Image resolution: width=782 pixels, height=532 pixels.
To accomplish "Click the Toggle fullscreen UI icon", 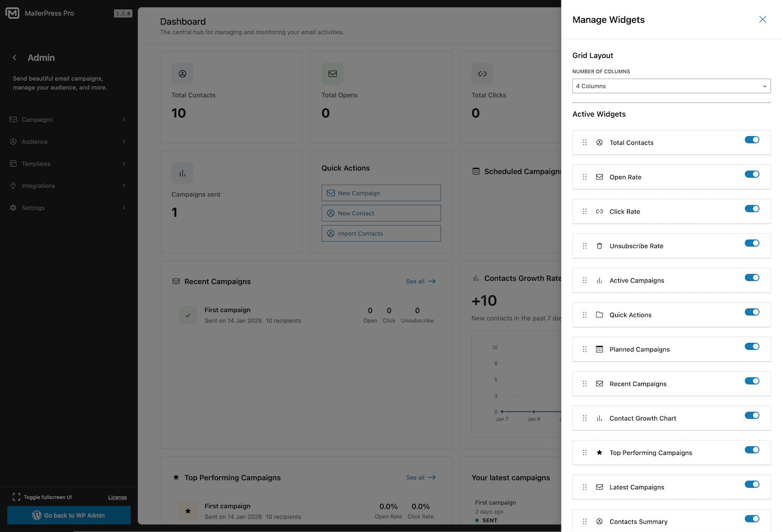I will tap(16, 497).
